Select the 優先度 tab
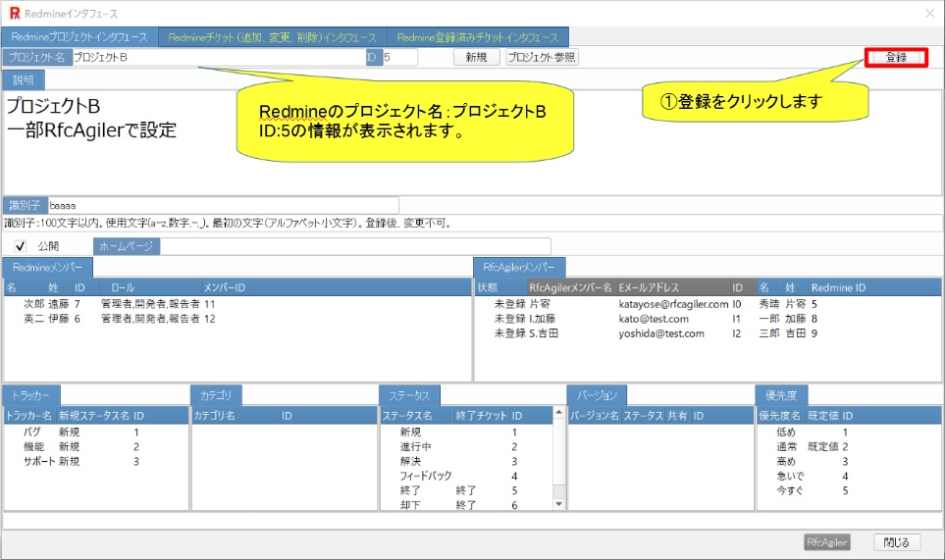Image resolution: width=945 pixels, height=560 pixels. click(781, 395)
